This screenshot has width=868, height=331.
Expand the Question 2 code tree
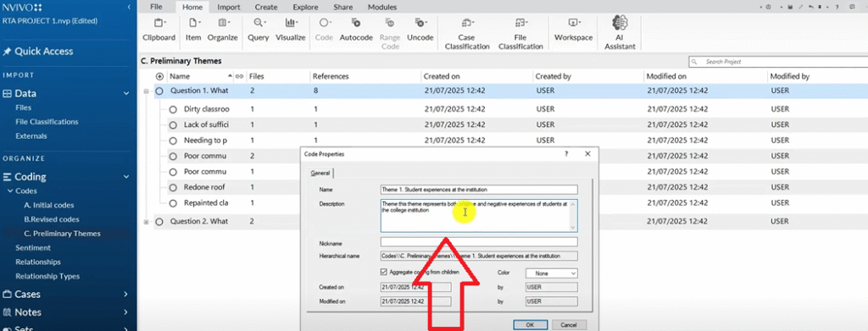(x=146, y=222)
